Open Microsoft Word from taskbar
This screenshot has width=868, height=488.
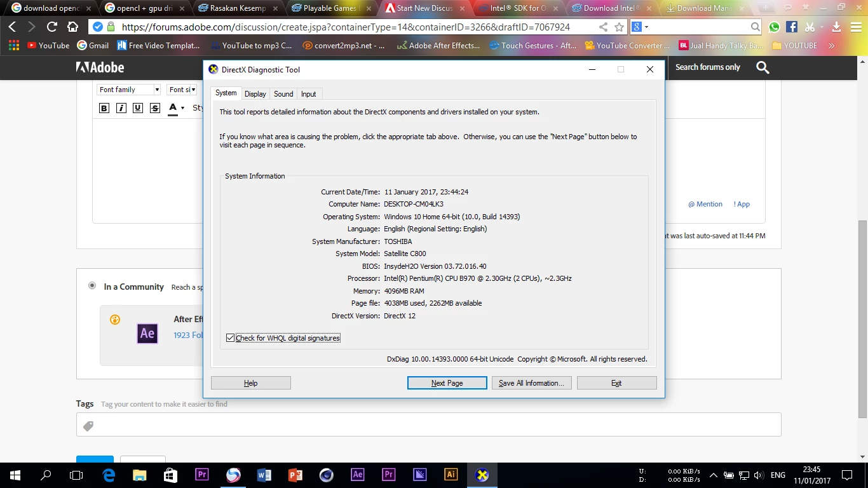click(264, 475)
